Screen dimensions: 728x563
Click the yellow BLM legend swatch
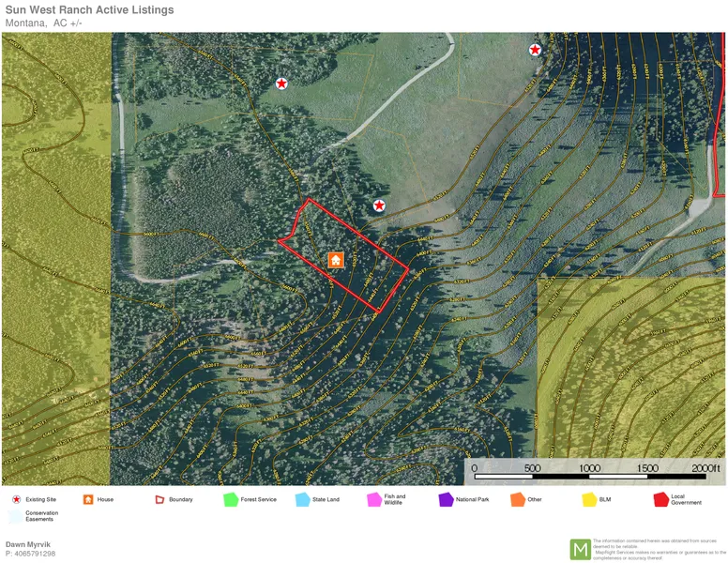(589, 499)
